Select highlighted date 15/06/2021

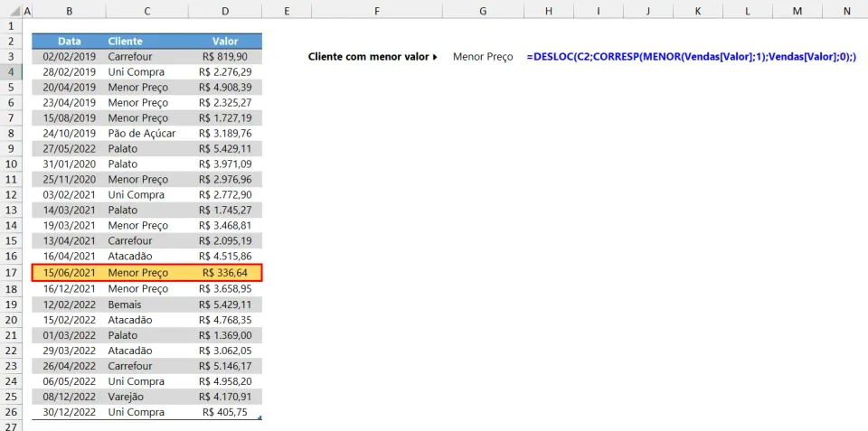[x=70, y=273]
